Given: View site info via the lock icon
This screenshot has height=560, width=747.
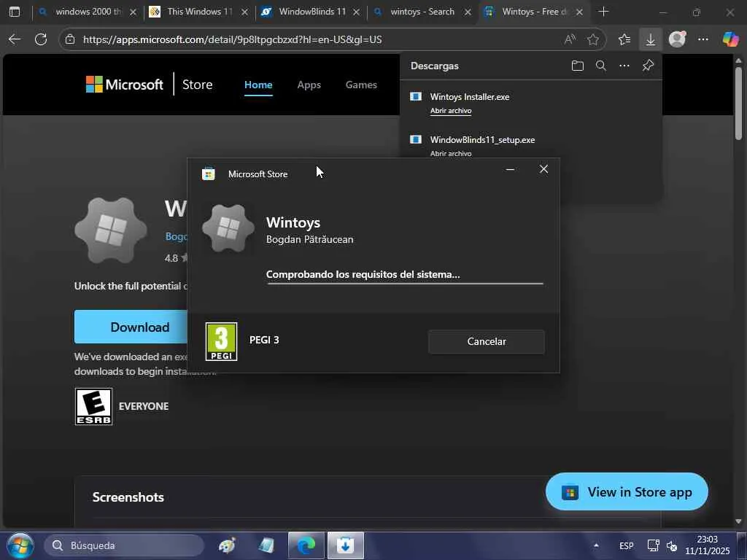Looking at the screenshot, I should tap(70, 39).
